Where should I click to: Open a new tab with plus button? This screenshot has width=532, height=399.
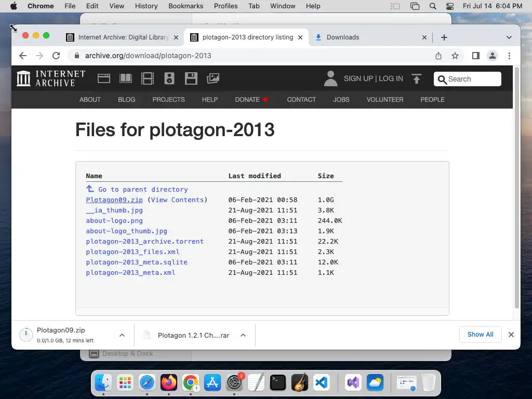(444, 37)
